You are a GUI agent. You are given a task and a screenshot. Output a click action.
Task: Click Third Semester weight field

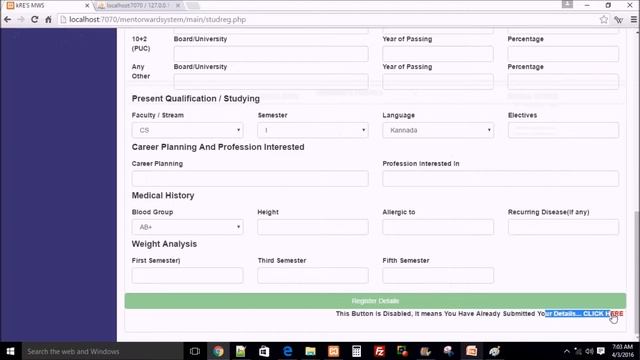pos(313,276)
